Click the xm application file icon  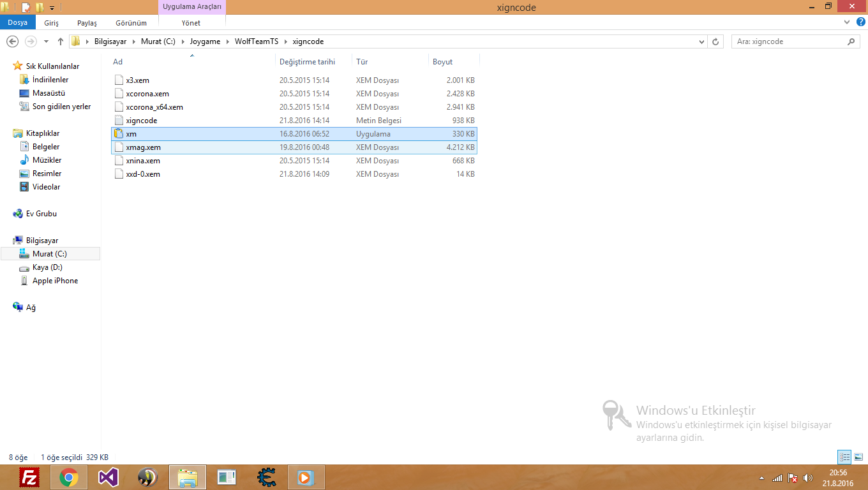(118, 134)
